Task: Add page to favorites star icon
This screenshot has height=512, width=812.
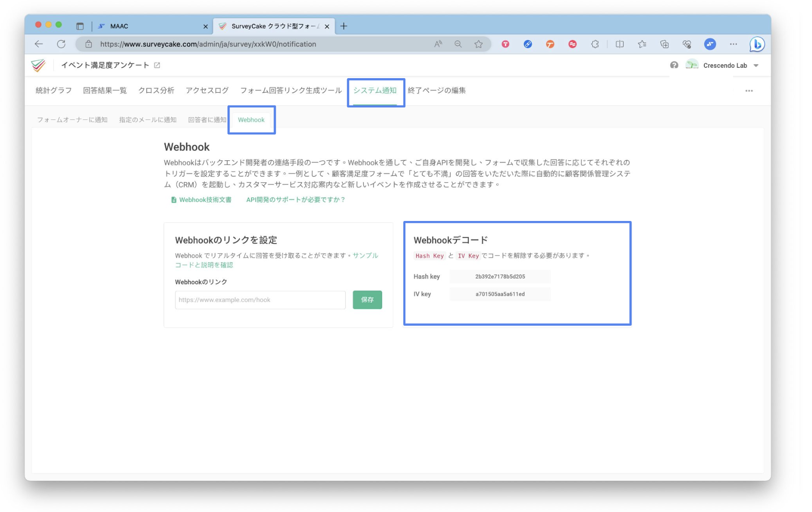Action: 478,44
